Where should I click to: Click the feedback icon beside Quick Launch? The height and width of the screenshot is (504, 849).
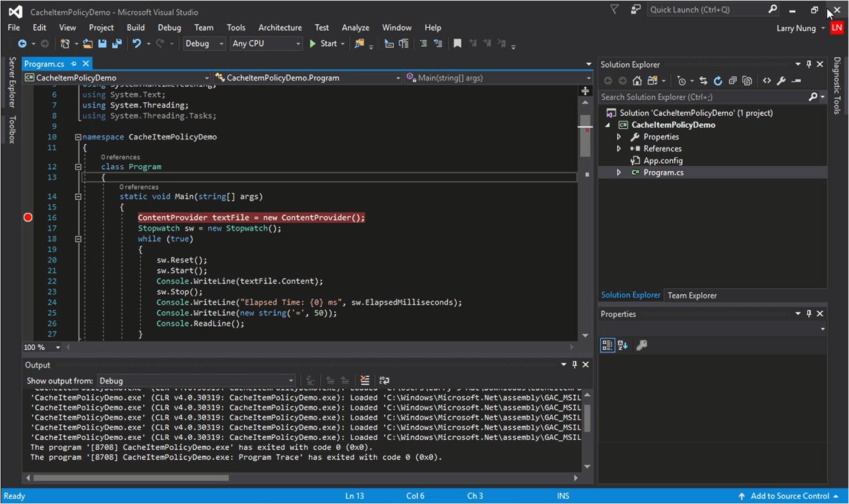(x=636, y=9)
